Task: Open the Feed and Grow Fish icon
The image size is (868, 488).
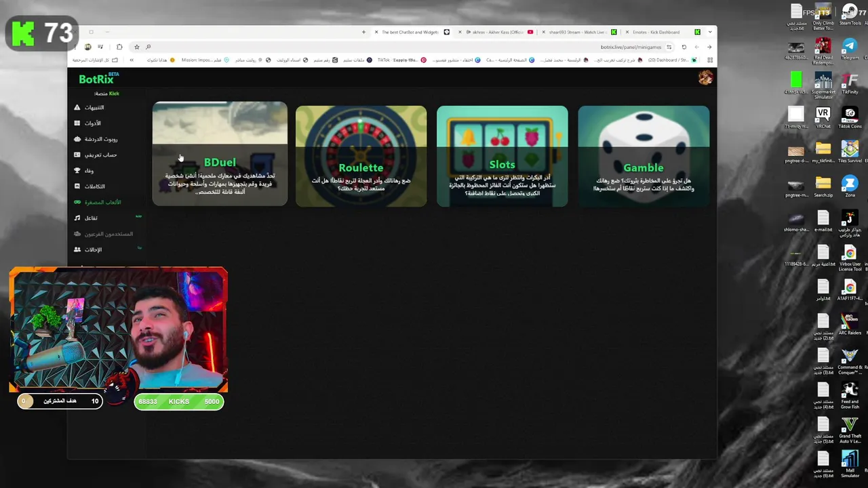Action: point(850,396)
